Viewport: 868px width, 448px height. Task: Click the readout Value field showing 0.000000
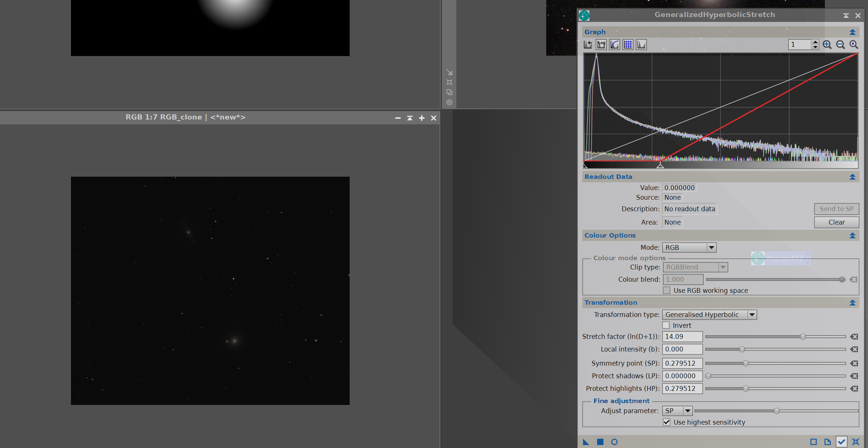click(679, 188)
